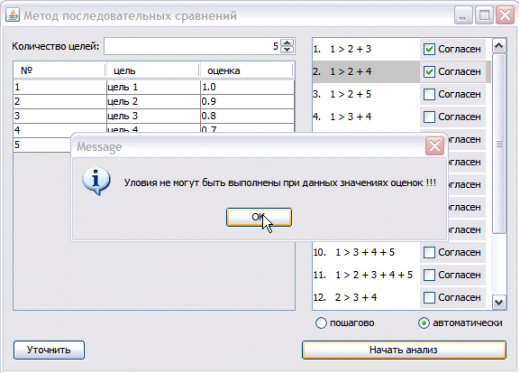The image size is (519, 373).
Task: Select list row 10. 1 > 3 + 4 + 5
Action: pos(401,253)
